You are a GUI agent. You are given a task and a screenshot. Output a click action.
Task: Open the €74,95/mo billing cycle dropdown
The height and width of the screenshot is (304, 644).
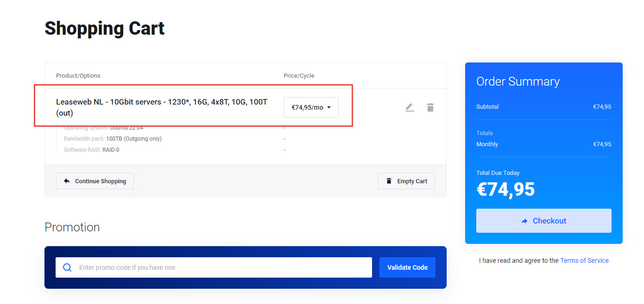click(x=310, y=107)
